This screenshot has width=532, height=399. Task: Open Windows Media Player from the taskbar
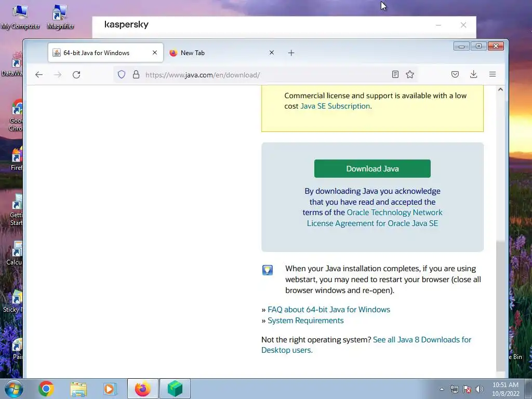[110, 389]
